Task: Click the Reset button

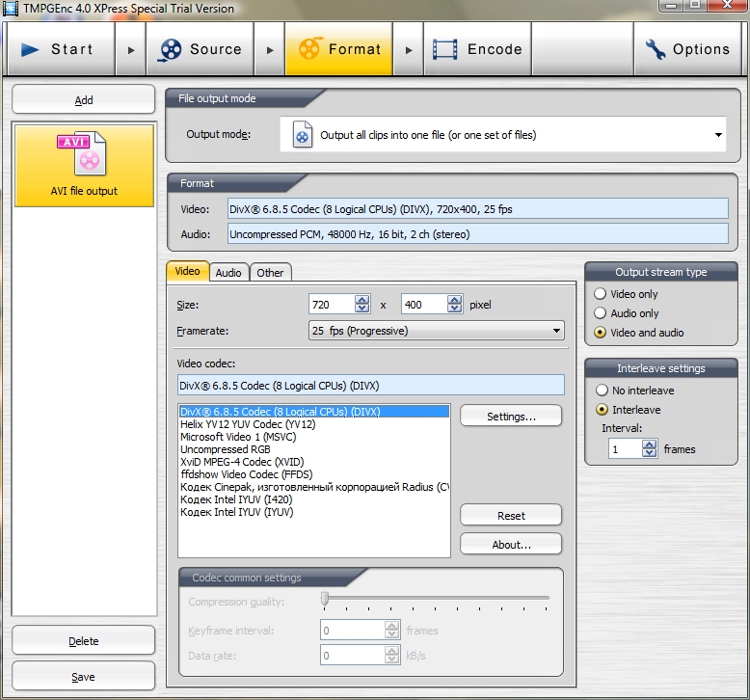Action: [511, 515]
